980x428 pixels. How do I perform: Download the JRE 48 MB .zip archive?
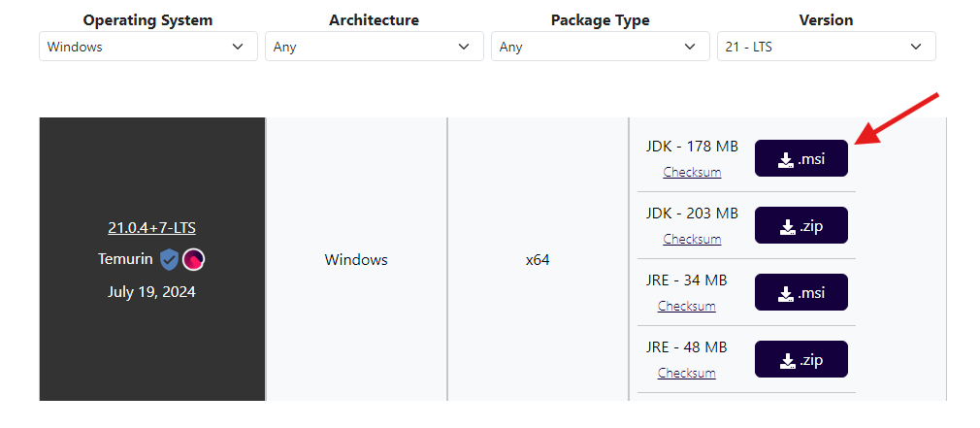coord(801,359)
